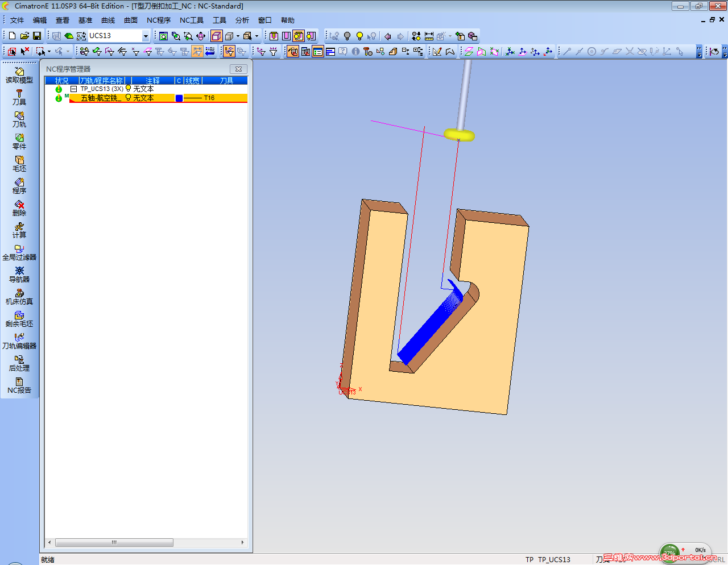Viewport: 728px width, 565px height.
Task: Open the NC工具 menu
Action: tap(192, 20)
